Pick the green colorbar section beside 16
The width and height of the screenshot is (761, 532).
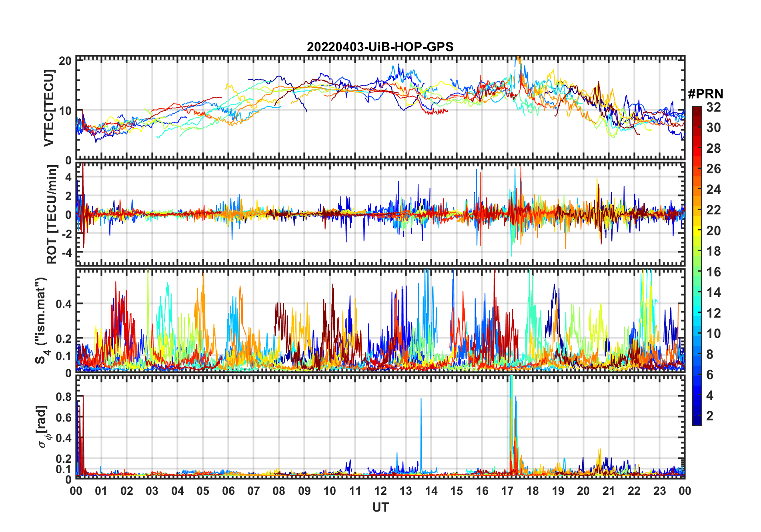coord(697,272)
